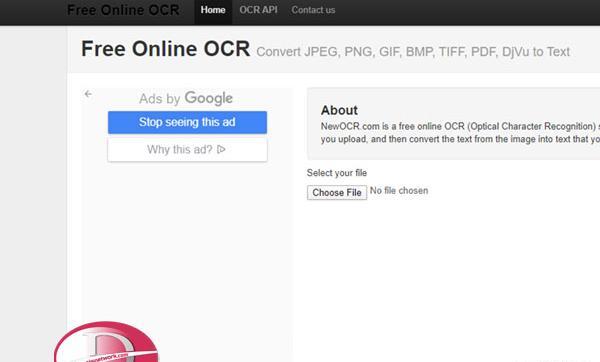Click the Choose File button
Screen dimensions: 600x362
point(337,192)
